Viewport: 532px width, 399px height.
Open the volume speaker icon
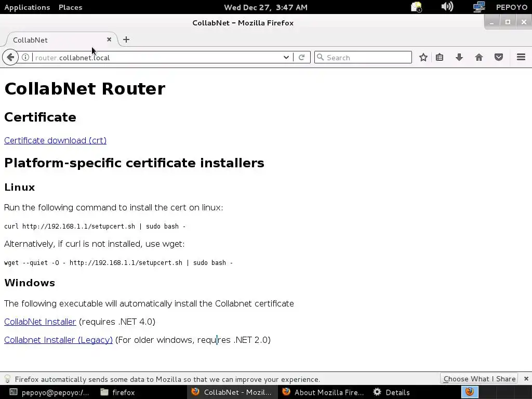click(x=447, y=7)
